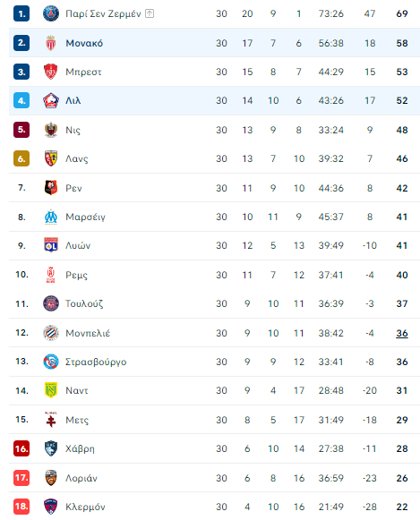The width and height of the screenshot is (420, 520).
Task: Open the Κλερμόν team link
Action: (x=85, y=507)
